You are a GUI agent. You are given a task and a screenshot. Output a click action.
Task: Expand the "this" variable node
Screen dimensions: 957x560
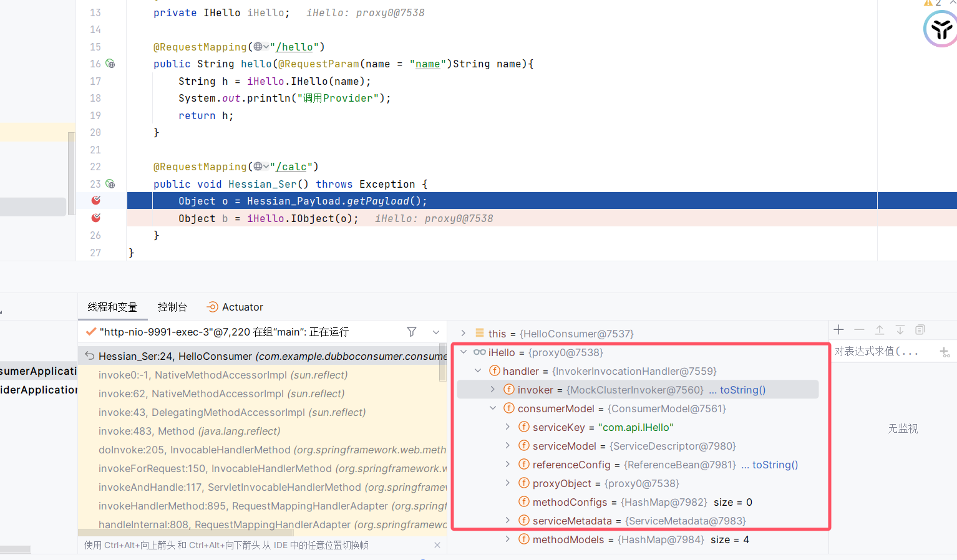464,334
